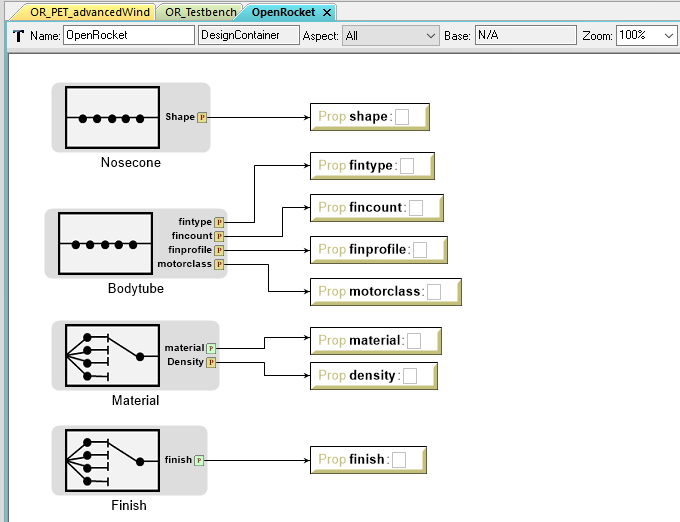Select the Bodytube component icon
Image resolution: width=680 pixels, height=522 pixels.
coord(105,244)
